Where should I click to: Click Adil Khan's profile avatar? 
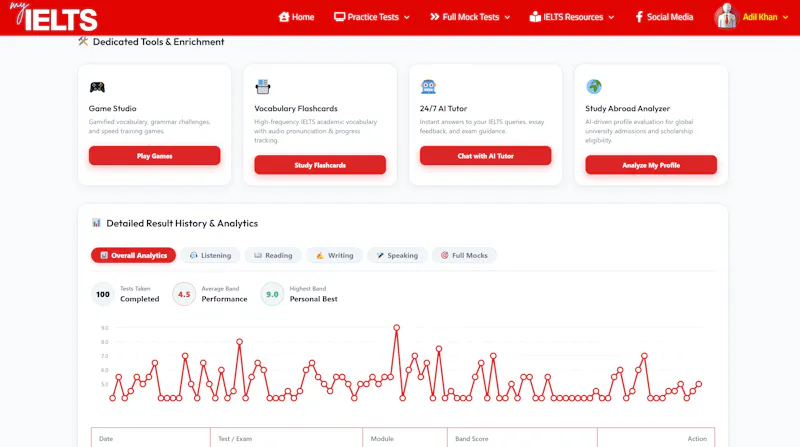(x=726, y=16)
